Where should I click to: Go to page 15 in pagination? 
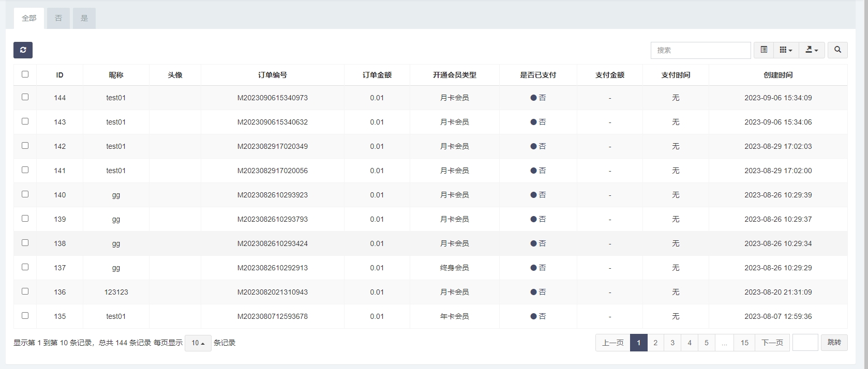[744, 343]
